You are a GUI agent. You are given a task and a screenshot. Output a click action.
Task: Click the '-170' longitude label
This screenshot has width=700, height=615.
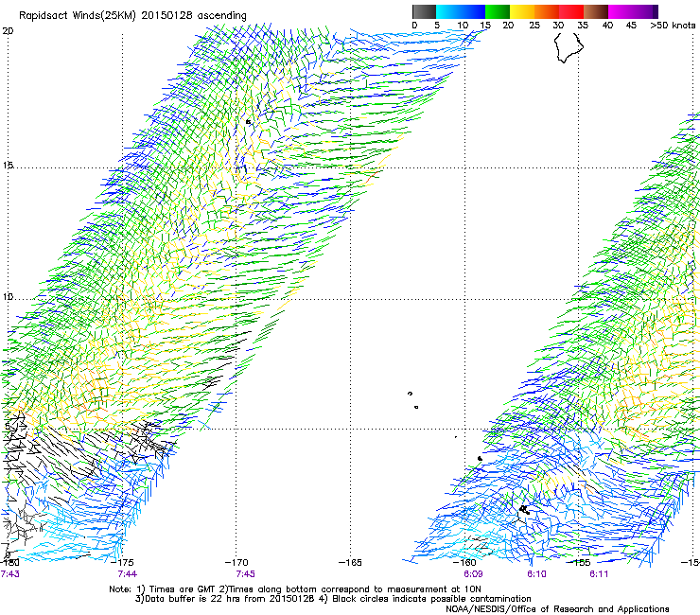(236, 562)
